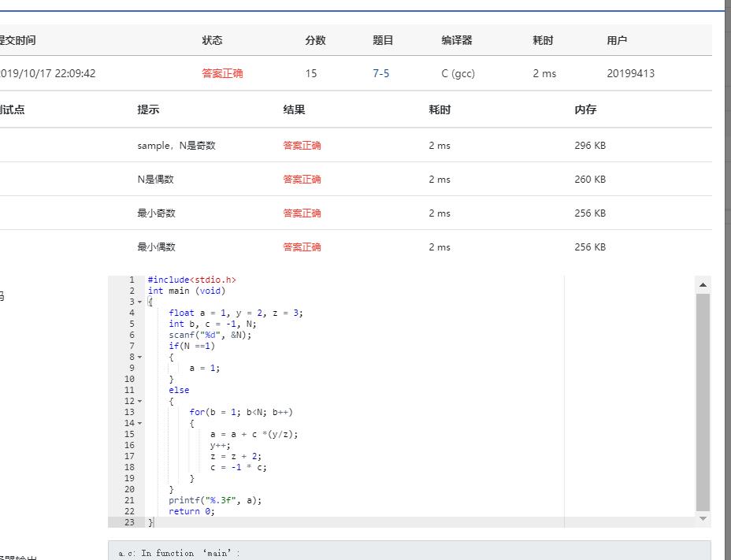Click the score value 15
This screenshot has width=731, height=560.
click(311, 73)
